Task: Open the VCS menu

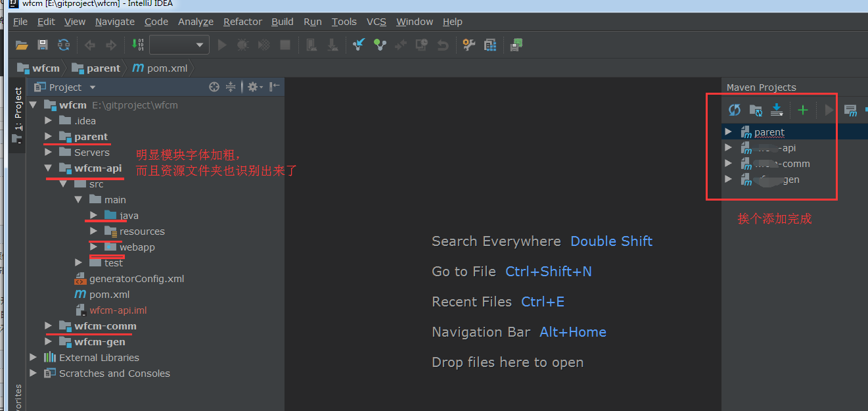Action: coord(377,22)
